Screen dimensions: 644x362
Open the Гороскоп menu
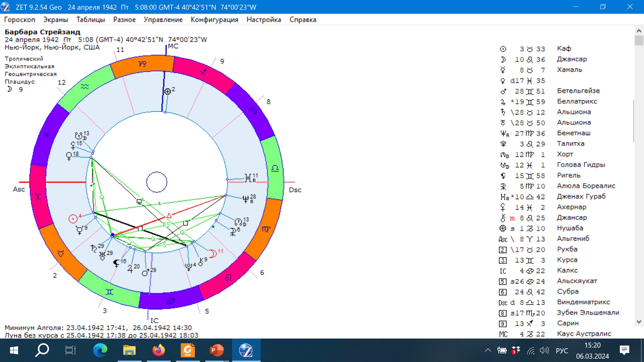pyautogui.click(x=19, y=20)
